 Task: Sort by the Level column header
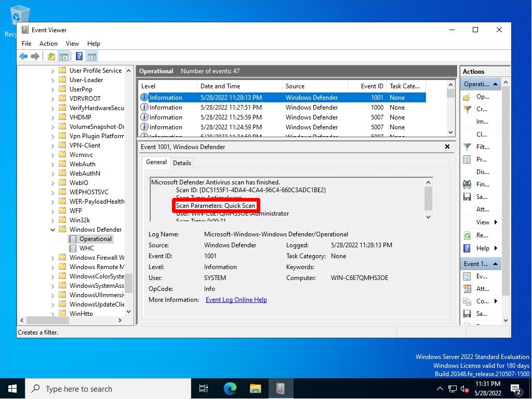[x=168, y=86]
